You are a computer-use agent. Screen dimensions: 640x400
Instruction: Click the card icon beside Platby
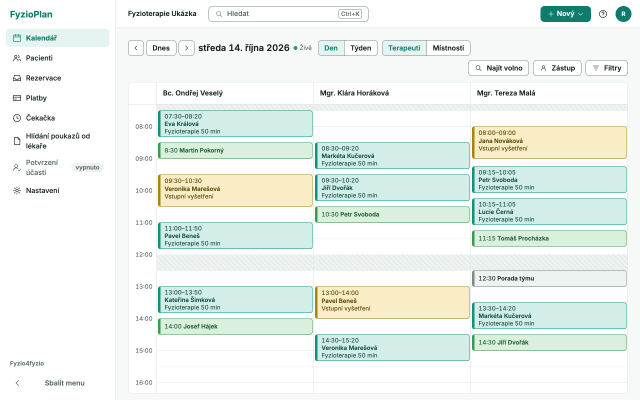17,98
